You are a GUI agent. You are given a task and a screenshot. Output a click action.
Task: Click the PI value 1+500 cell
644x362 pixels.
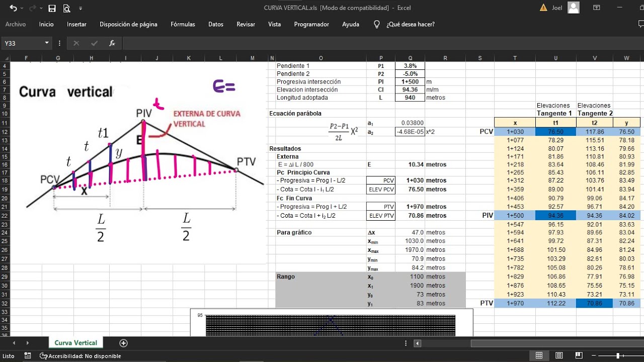coord(410,81)
